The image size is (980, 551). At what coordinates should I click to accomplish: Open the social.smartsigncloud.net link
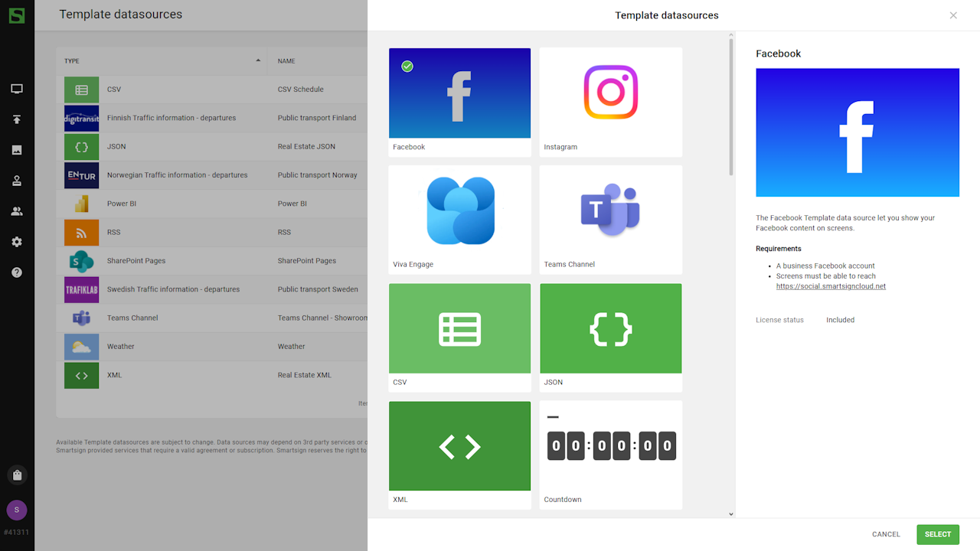(831, 286)
